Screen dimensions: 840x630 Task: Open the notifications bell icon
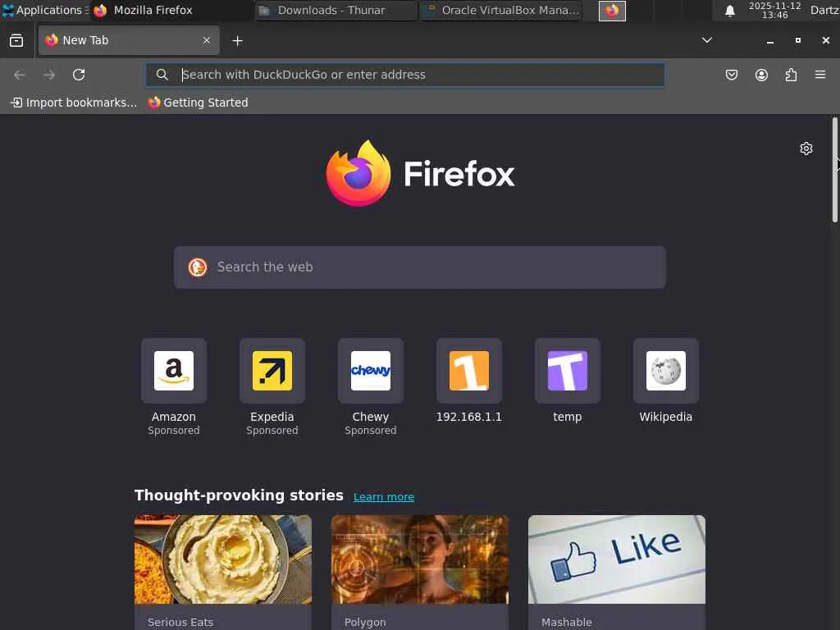[x=729, y=11]
